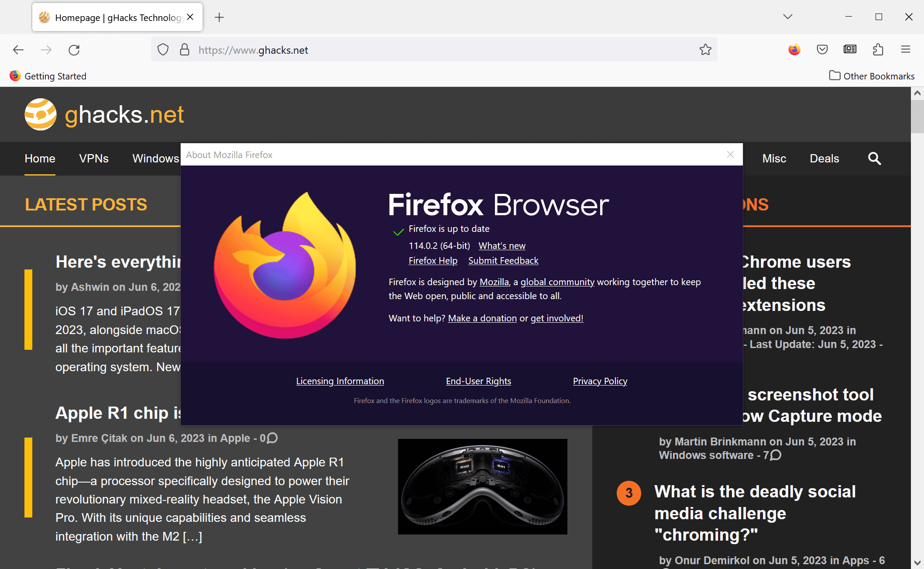Click the "114.0.2 (64-bit)" version text
Viewport: 924px width, 569px height.
click(439, 246)
